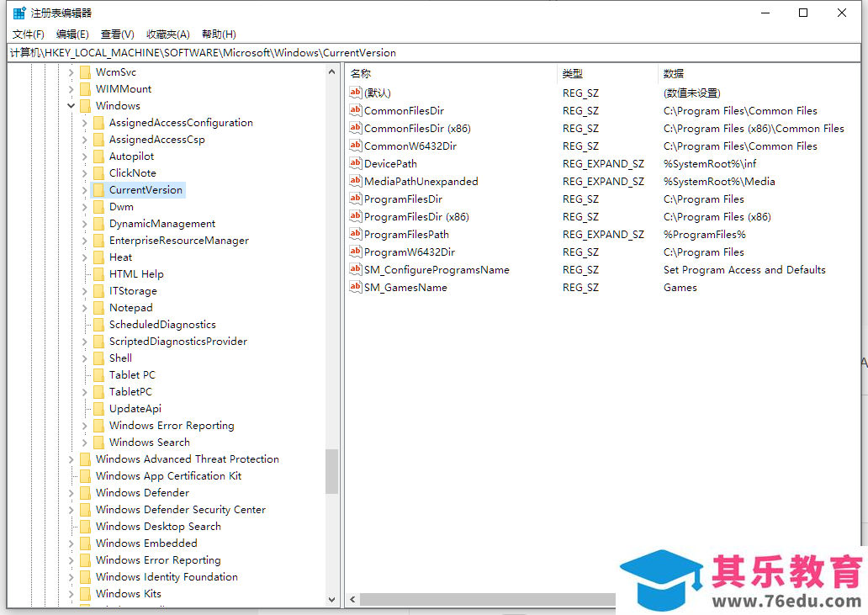This screenshot has width=868, height=615.
Task: Click the ab icon beside ProgramW6432Dir
Action: click(356, 252)
